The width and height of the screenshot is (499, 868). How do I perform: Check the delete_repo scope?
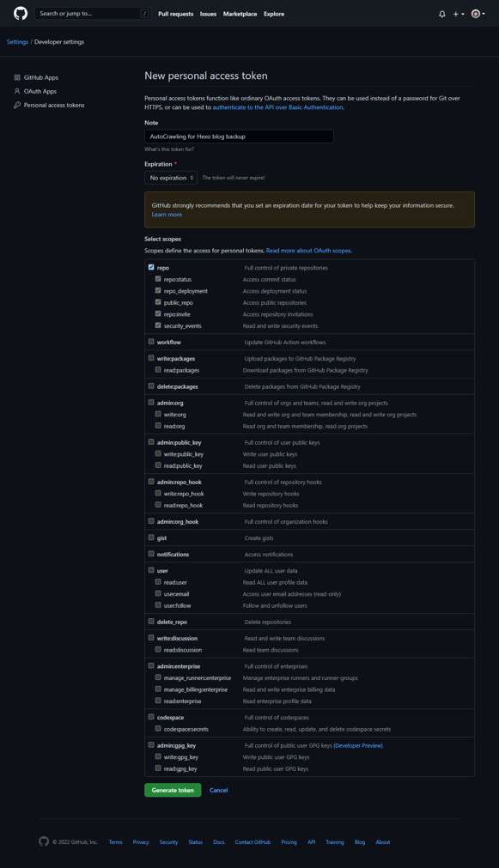click(151, 621)
